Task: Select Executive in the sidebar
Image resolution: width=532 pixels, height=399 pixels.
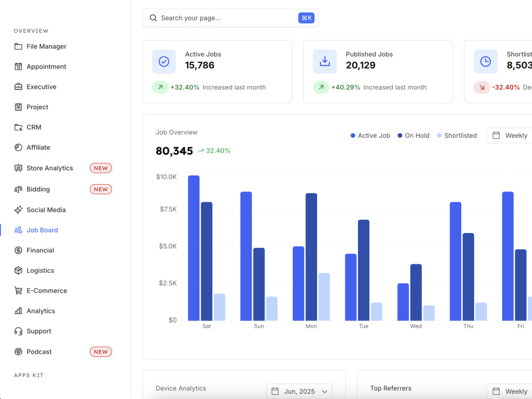Action: (x=41, y=87)
